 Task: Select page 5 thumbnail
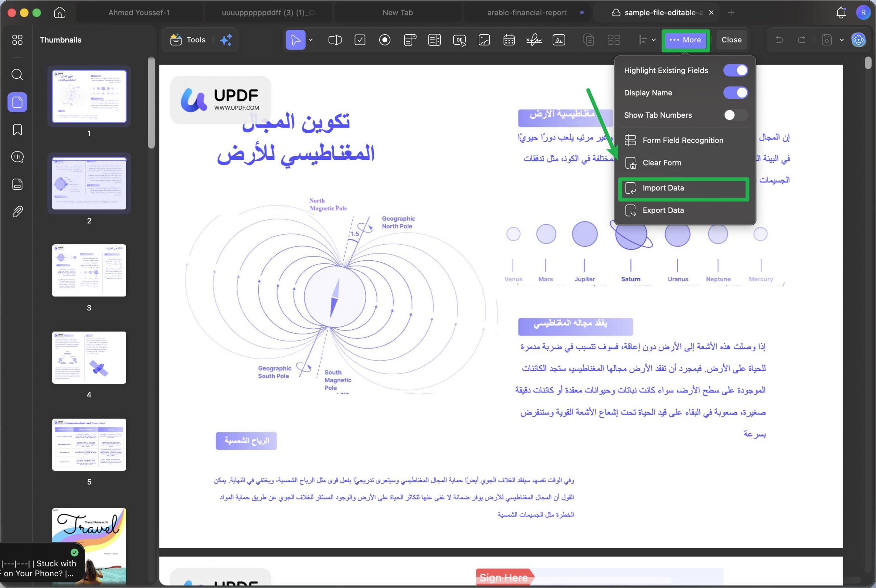89,444
